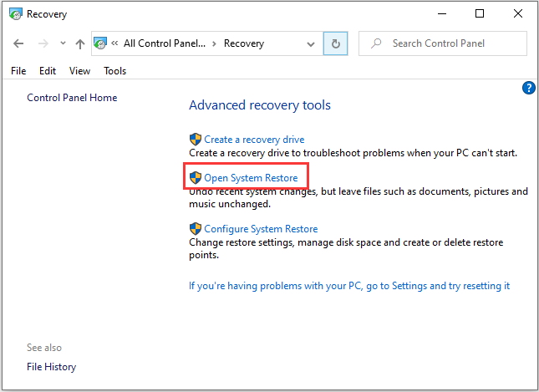
Task: Click description 'music unchanged.'
Action: pyautogui.click(x=230, y=204)
